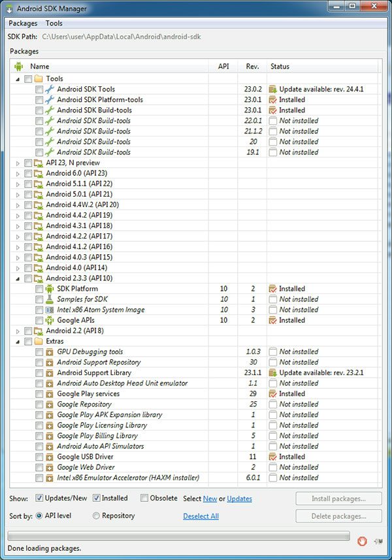Click the SDK Path text field
This screenshot has height=560, width=392.
[122, 37]
